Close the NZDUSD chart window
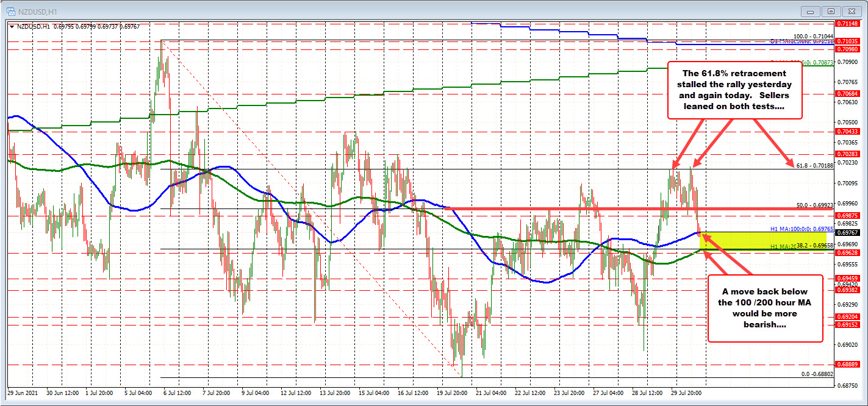The image size is (868, 406). (x=850, y=10)
